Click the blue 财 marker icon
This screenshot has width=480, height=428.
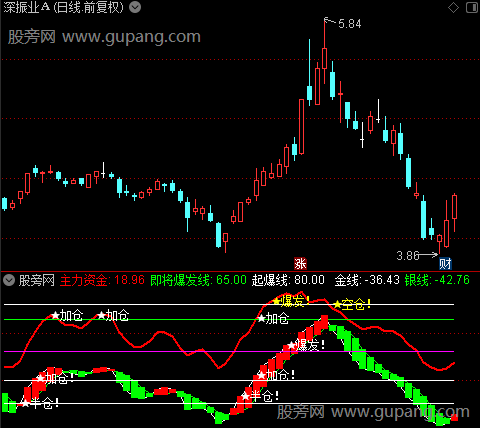tap(445, 264)
